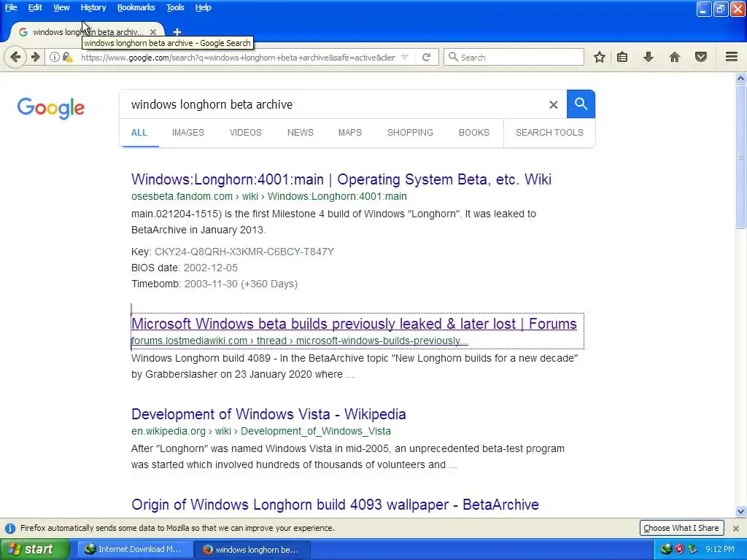747x560 pixels.
Task: Switch to the Images results tab
Action: click(187, 133)
